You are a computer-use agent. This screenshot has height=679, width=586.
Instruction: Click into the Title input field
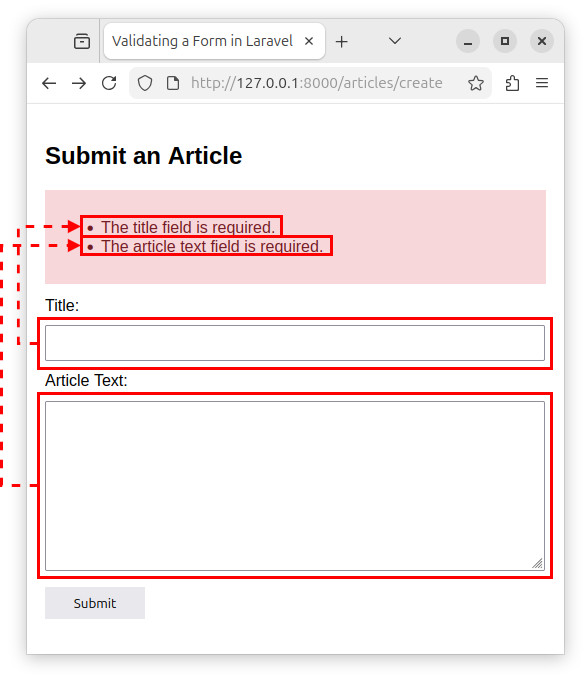click(x=295, y=343)
